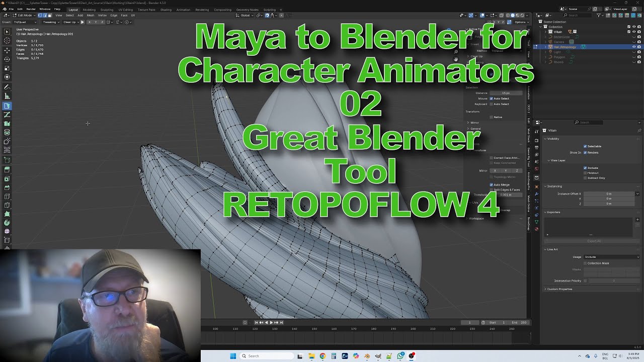
Task: Play animation in timeline
Action: (x=271, y=322)
